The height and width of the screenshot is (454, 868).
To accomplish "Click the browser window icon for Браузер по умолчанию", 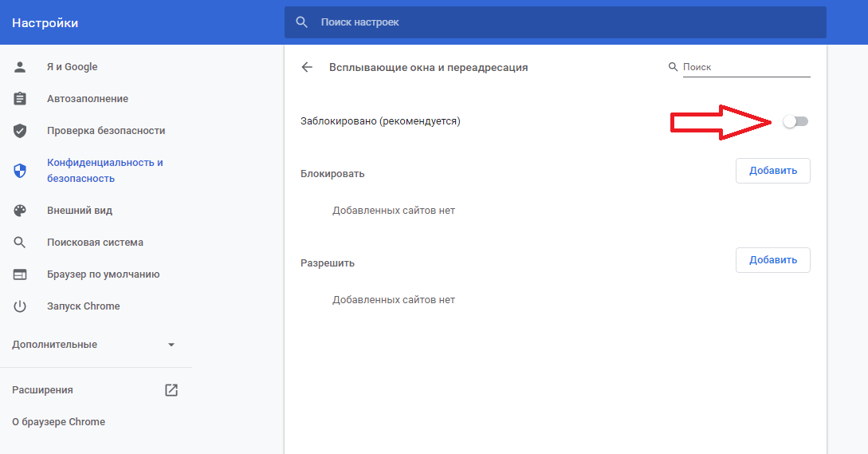I will pyautogui.click(x=20, y=274).
